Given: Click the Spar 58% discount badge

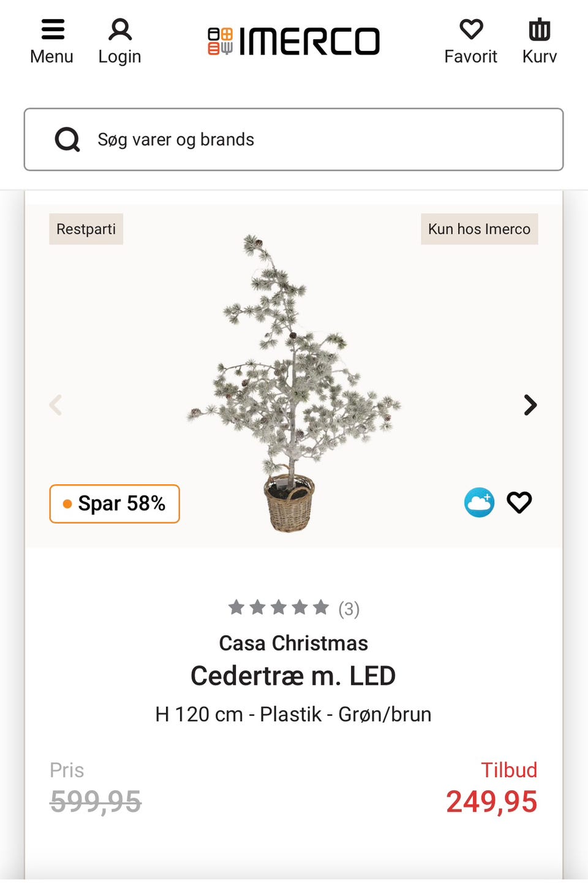Looking at the screenshot, I should [x=114, y=503].
